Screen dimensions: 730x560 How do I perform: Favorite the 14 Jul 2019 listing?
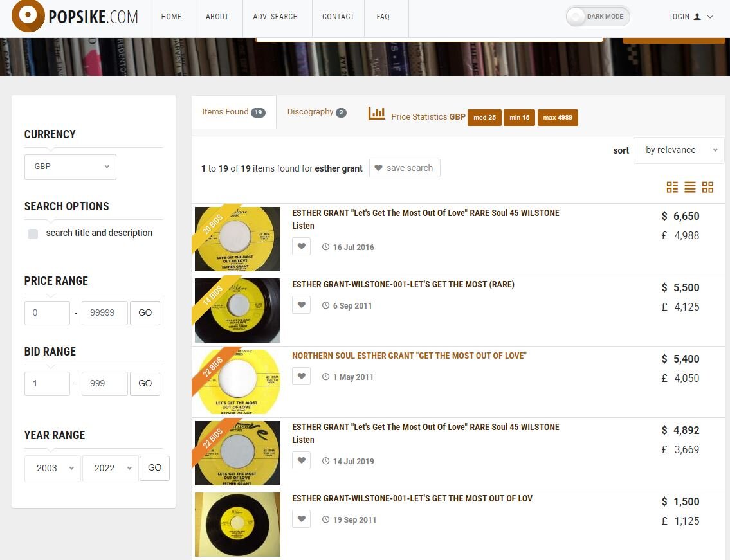coord(301,460)
